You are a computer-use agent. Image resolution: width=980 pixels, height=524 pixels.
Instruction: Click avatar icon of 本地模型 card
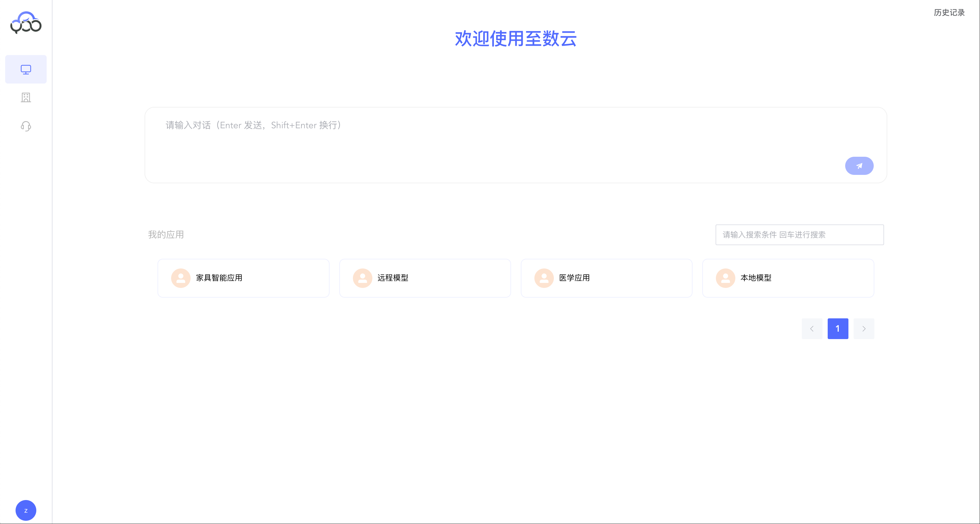tap(725, 278)
